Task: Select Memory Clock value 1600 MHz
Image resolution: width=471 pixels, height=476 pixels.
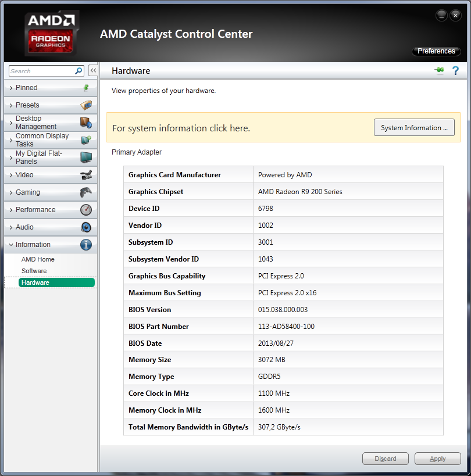Action: (x=274, y=410)
